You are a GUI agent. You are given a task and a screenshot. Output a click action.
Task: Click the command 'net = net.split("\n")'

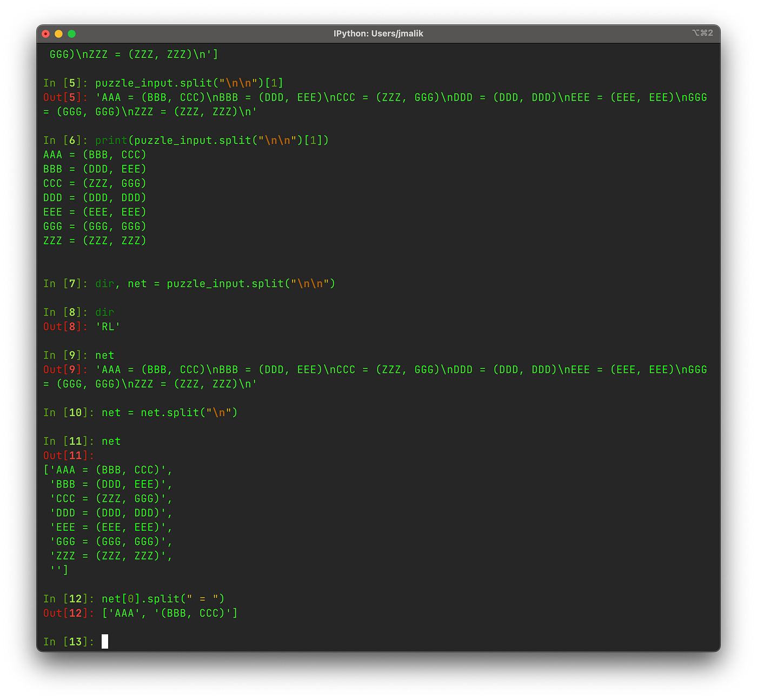[x=170, y=412]
